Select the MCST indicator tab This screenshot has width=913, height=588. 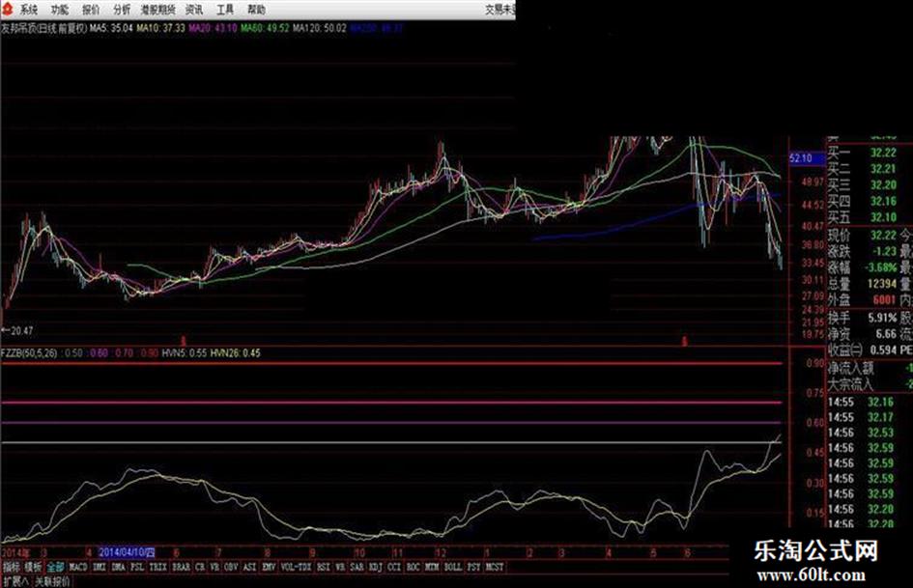pyautogui.click(x=495, y=567)
